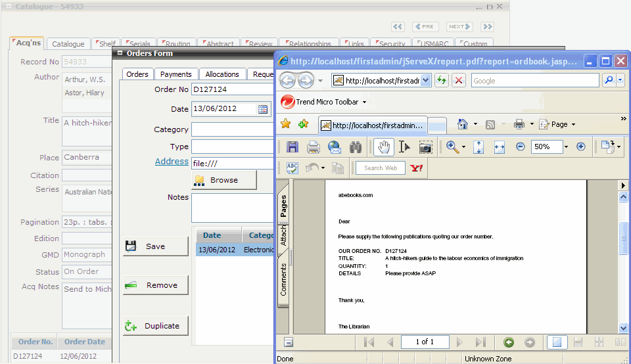The image size is (631, 364).
Task: Select the Snapshot camera tool
Action: 426,147
